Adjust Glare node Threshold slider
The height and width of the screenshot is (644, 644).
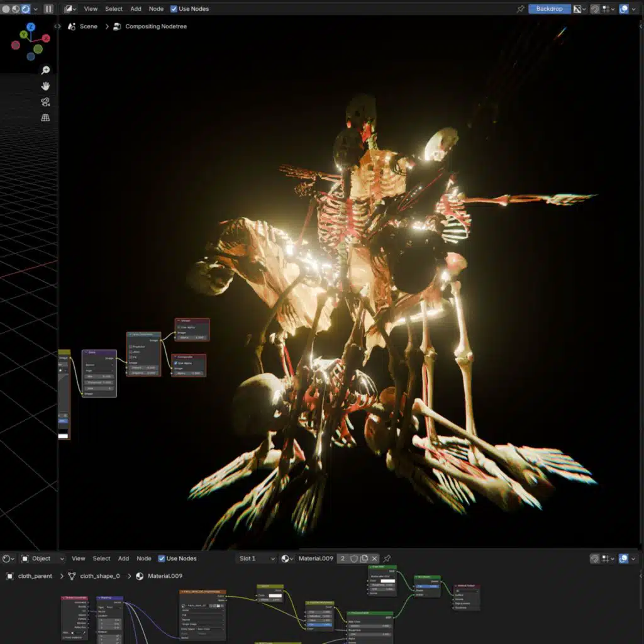(99, 382)
